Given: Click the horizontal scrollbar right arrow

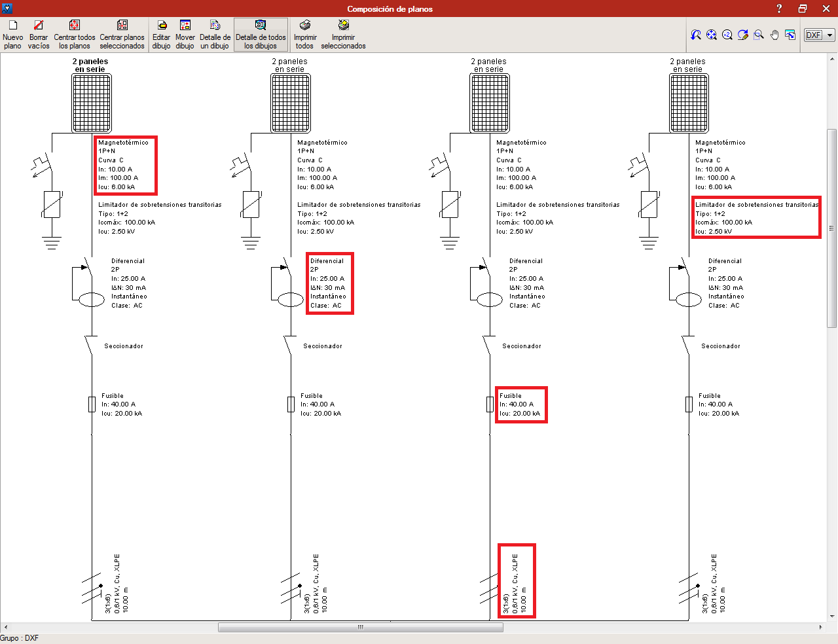Looking at the screenshot, I should pyautogui.click(x=821, y=627).
